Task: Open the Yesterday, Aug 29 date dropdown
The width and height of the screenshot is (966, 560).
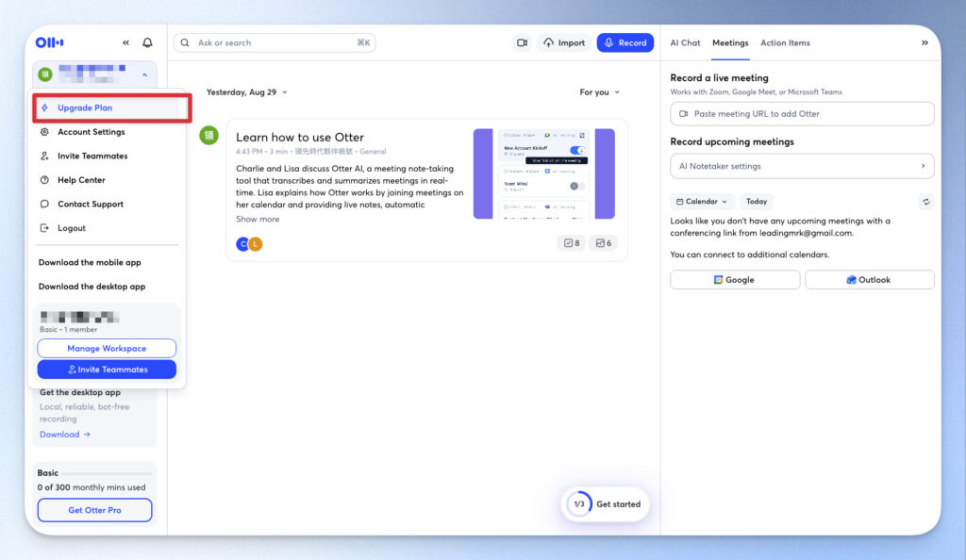Action: click(x=246, y=92)
